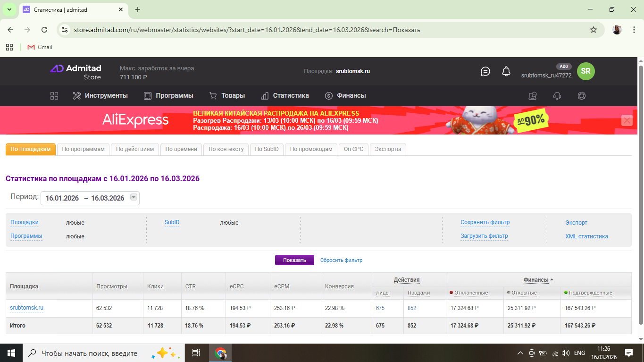This screenshot has height=362, width=644.
Task: Open the 852 sales link
Action: pyautogui.click(x=412, y=308)
